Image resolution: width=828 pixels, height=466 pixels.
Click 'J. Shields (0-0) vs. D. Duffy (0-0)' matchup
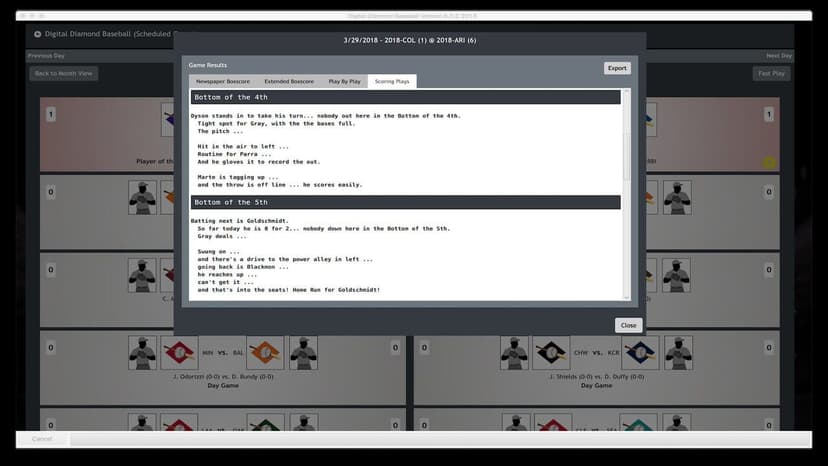(596, 377)
